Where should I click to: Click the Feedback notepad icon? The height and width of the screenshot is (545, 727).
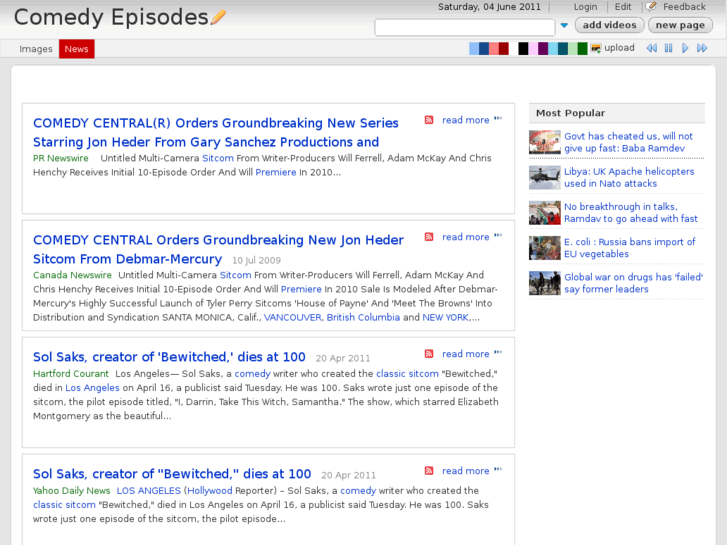click(x=651, y=6)
